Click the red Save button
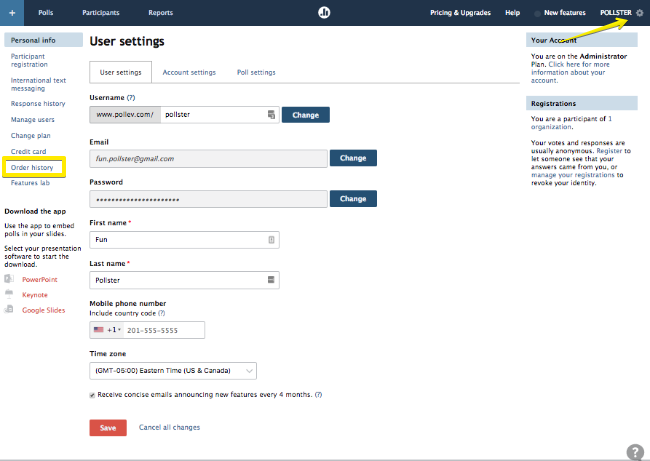 click(108, 428)
